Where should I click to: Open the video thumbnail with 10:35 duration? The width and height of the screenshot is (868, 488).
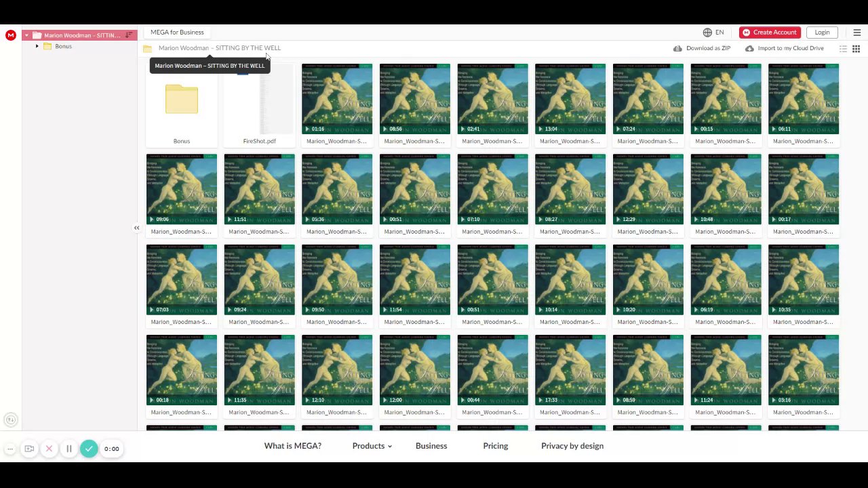tap(804, 285)
